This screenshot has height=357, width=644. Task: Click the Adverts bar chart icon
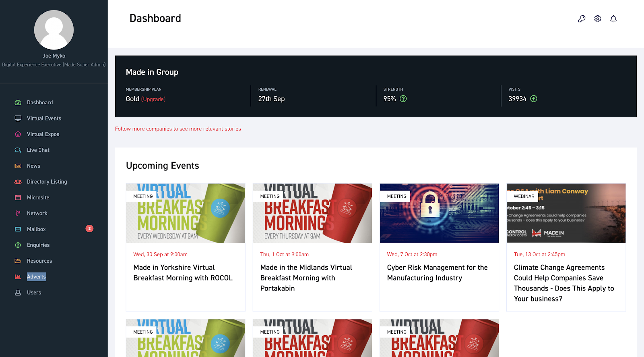click(x=18, y=277)
